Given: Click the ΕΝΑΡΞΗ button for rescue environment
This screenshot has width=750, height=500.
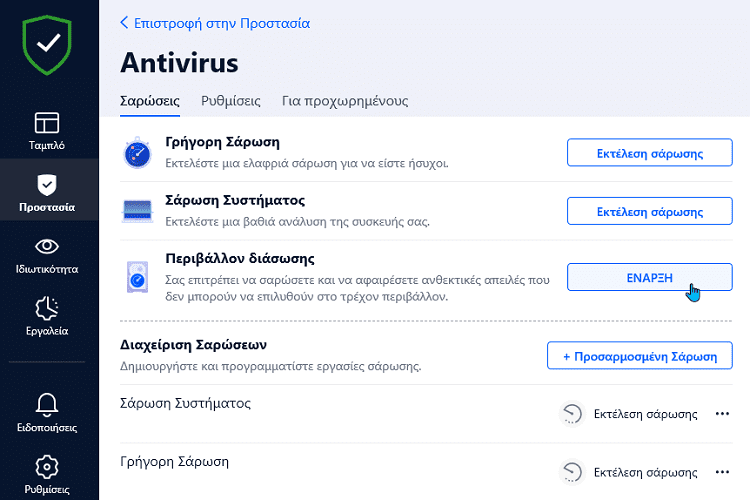Looking at the screenshot, I should (x=650, y=277).
